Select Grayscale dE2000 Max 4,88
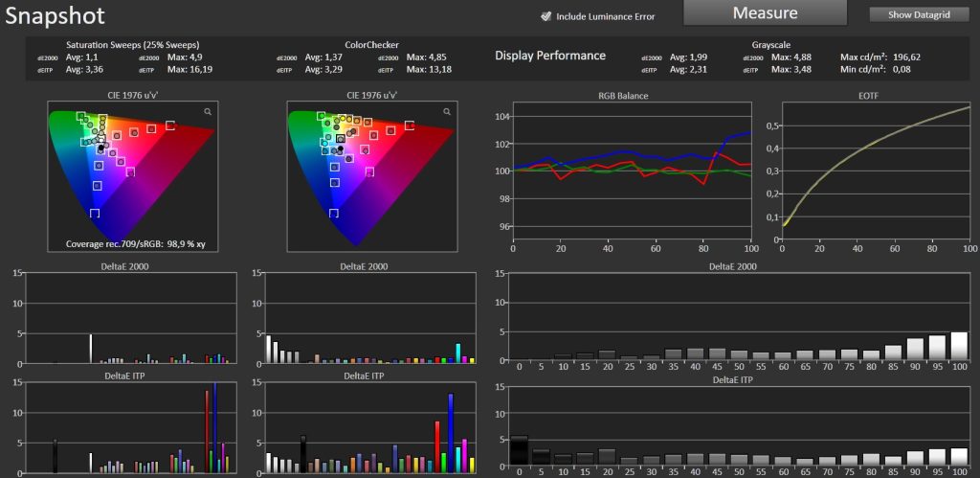Viewport: 980px width, 478px height. click(x=791, y=57)
